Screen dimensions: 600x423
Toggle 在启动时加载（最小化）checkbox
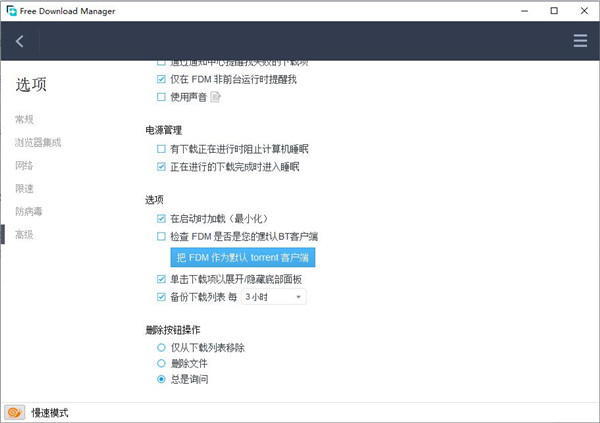click(161, 219)
